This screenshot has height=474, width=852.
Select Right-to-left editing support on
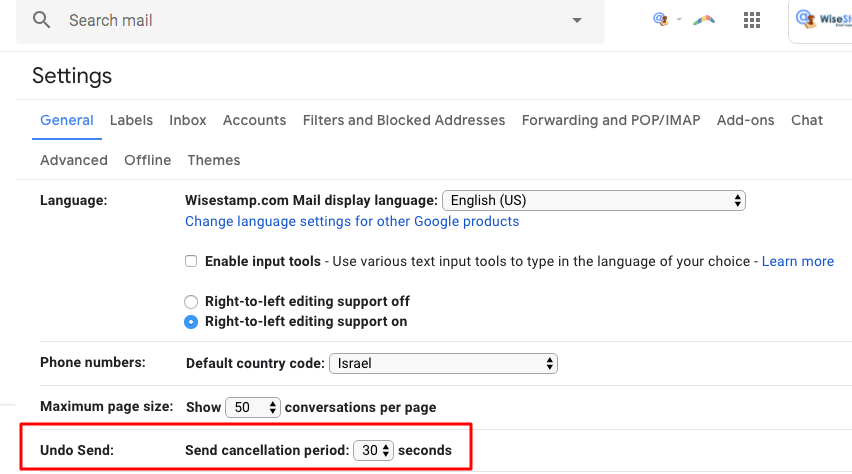[x=191, y=322]
